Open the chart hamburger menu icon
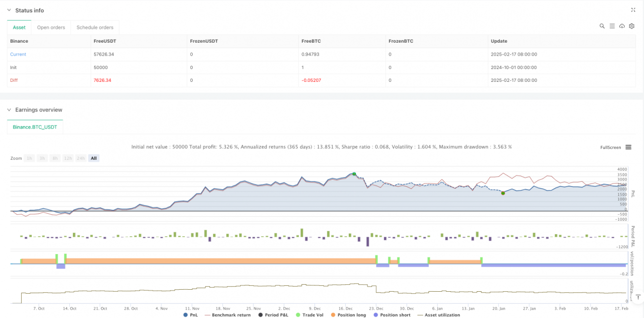Image resolution: width=644 pixels, height=318 pixels. [628, 147]
